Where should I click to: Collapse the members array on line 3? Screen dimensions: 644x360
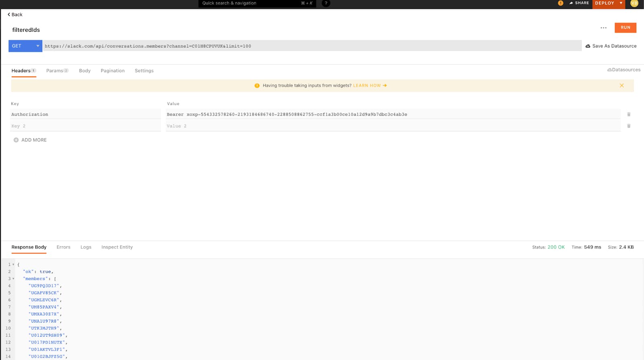click(13, 279)
